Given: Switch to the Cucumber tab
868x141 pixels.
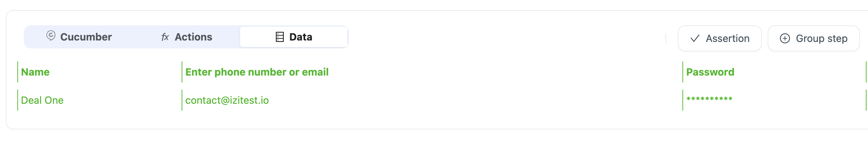Looking at the screenshot, I should [79, 37].
